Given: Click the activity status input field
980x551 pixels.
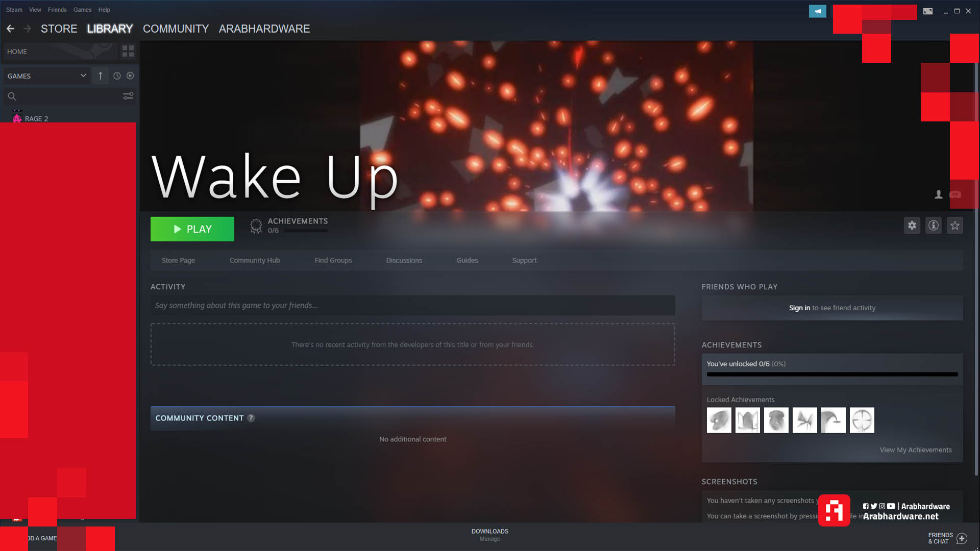Looking at the screenshot, I should (x=412, y=305).
